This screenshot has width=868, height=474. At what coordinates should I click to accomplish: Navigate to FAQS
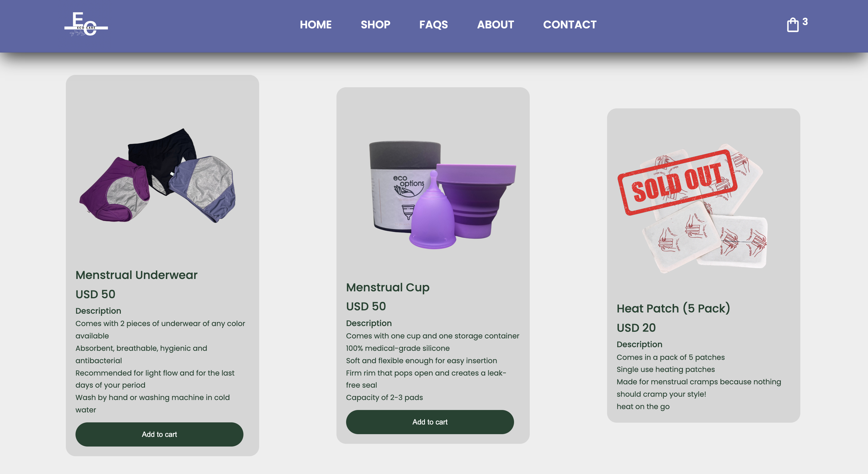pos(433,24)
